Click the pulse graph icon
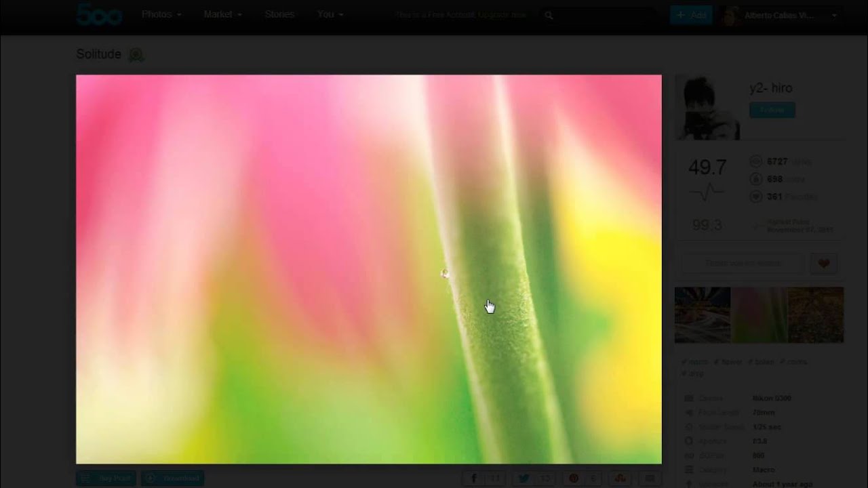Screen dimensions: 868x488 tap(707, 193)
